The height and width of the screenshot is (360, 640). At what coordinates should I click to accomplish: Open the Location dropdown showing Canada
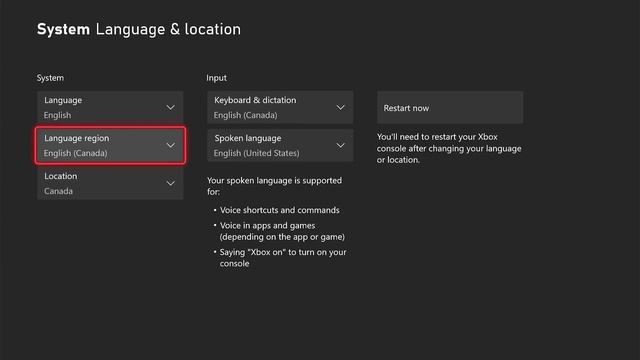(110, 183)
